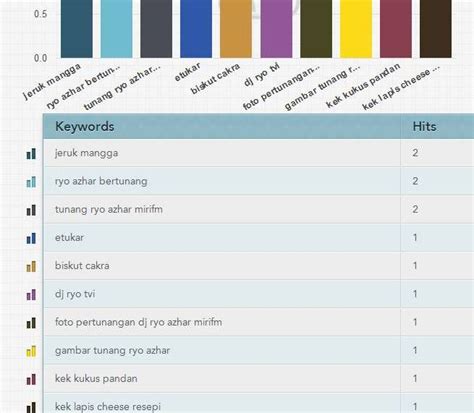Click chart icon beside etukar row
474x413 pixels.
[x=31, y=238]
